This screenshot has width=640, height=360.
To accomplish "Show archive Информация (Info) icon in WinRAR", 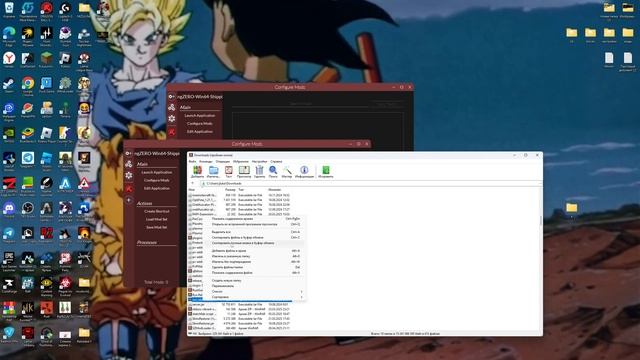I will click(x=304, y=171).
